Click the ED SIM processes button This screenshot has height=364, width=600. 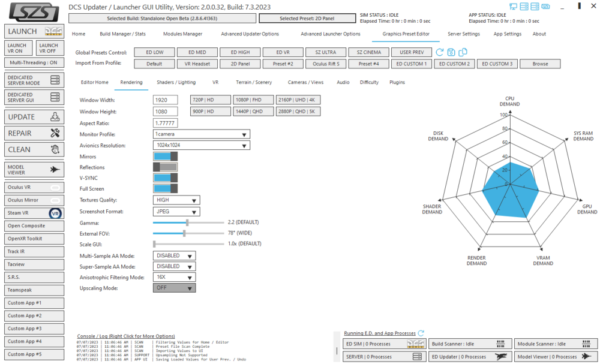384,344
